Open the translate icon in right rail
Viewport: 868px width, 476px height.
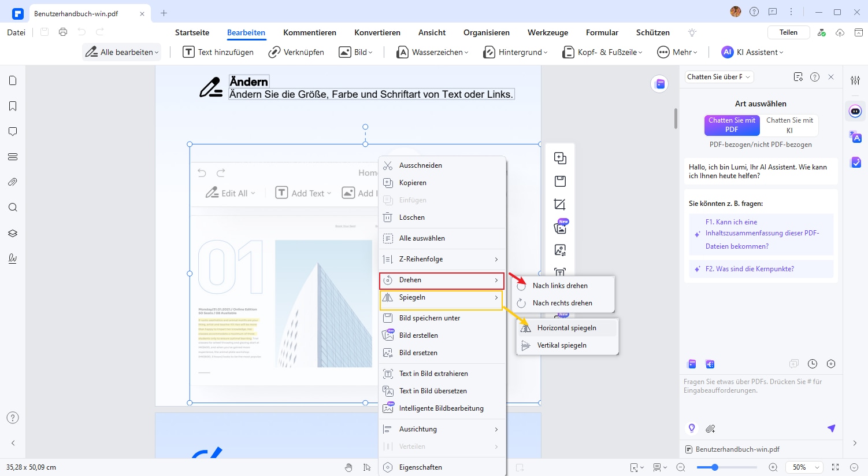click(x=855, y=137)
